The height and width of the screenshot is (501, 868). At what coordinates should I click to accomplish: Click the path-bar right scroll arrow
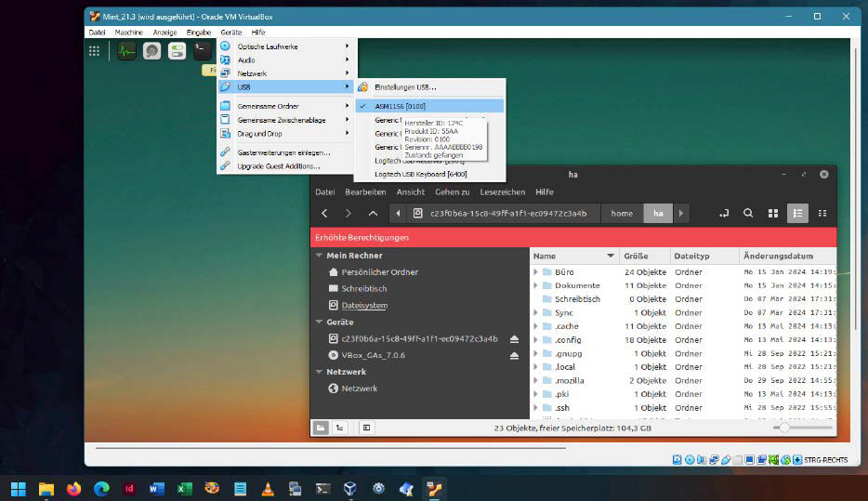point(681,213)
